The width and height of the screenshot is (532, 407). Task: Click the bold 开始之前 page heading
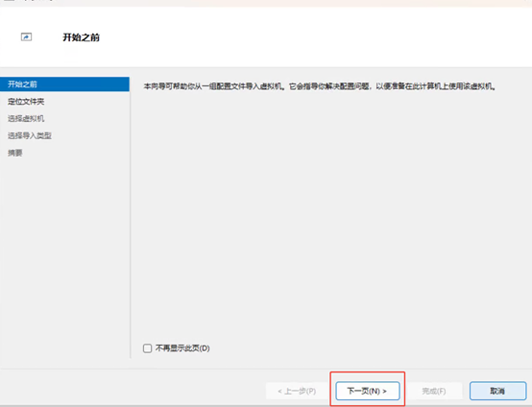pyautogui.click(x=81, y=37)
